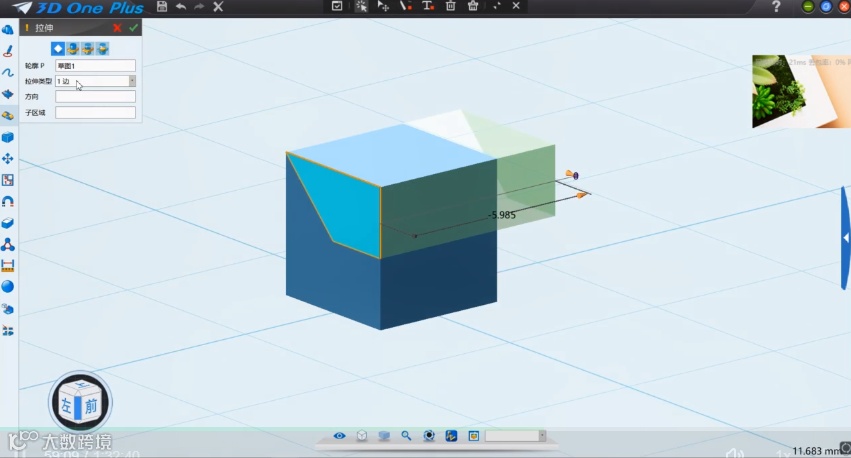Open the bottom sidebar arrange tool icon
This screenshot has width=851, height=458.
coord(8,330)
